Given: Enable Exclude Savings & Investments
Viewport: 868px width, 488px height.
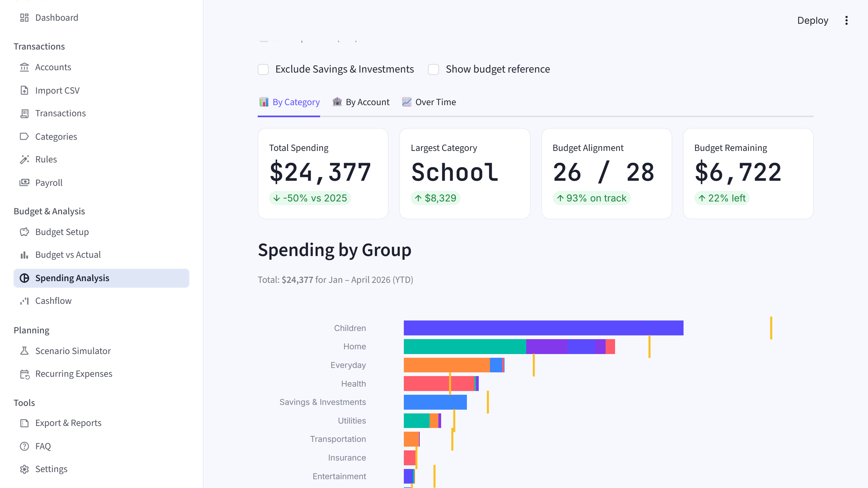Looking at the screenshot, I should click(263, 69).
